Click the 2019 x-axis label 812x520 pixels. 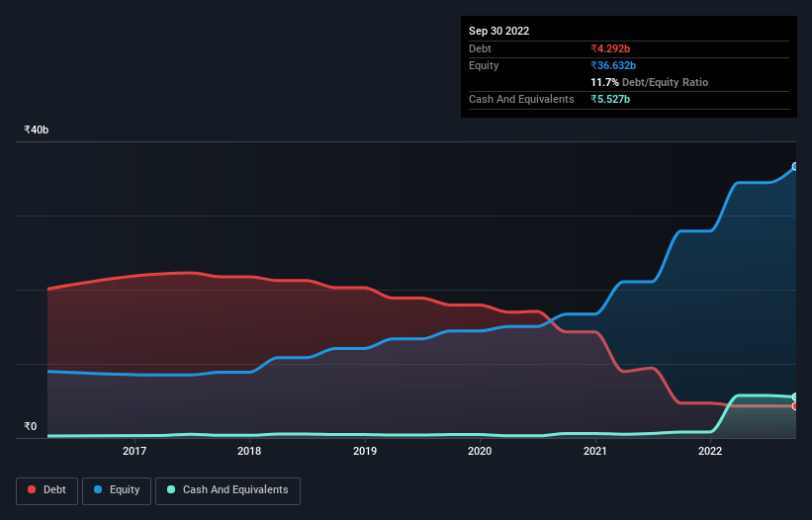[x=365, y=451]
